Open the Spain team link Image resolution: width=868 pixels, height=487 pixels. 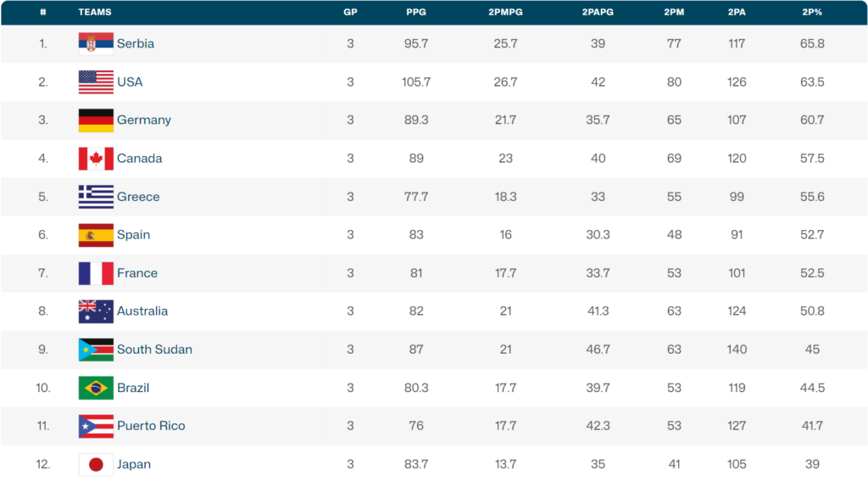coord(133,235)
